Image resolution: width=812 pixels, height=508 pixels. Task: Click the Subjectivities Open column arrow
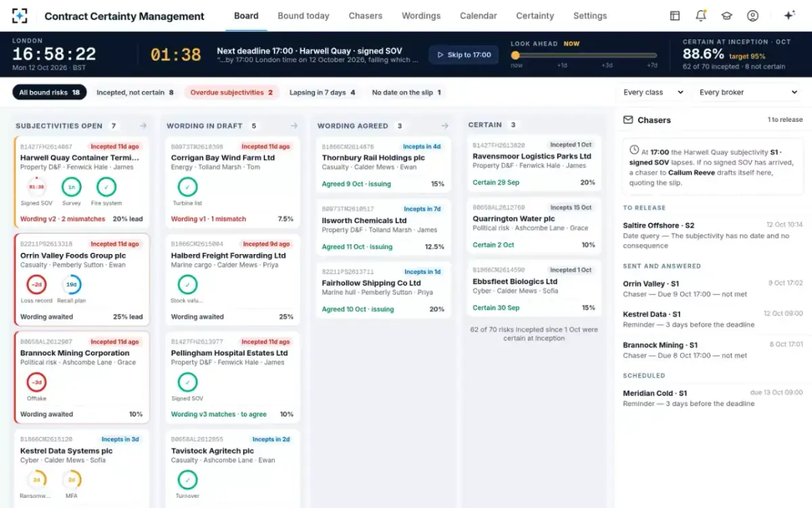(143, 125)
